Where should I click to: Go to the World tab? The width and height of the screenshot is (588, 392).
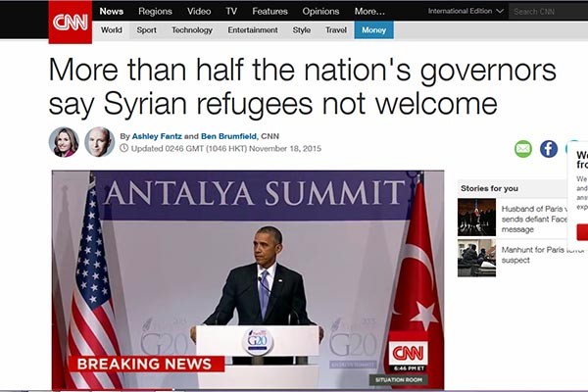[112, 30]
